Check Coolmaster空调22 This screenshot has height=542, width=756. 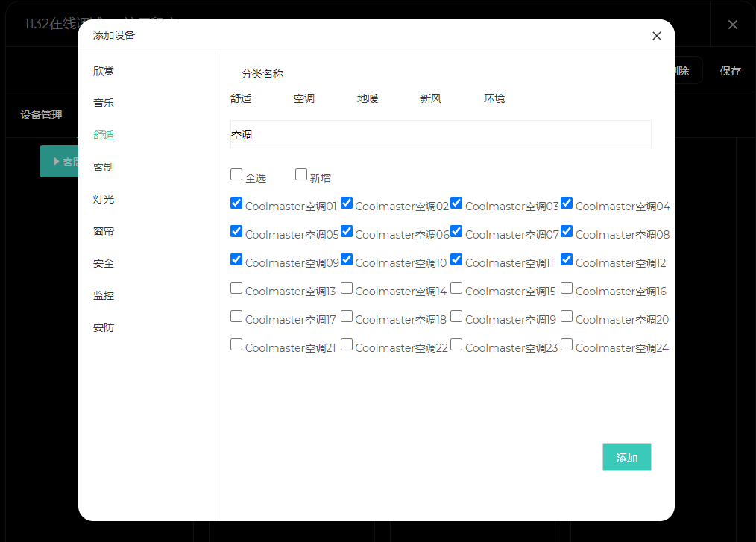click(347, 344)
